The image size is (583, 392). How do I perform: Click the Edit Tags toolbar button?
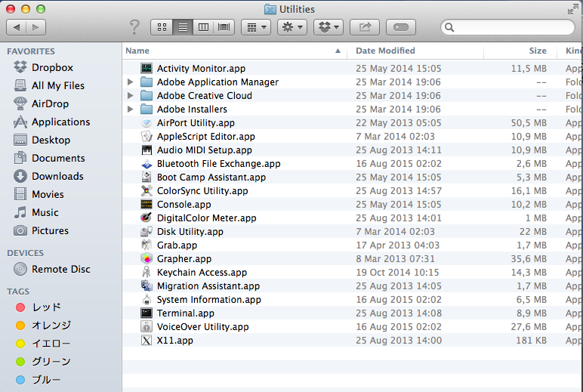point(401,27)
